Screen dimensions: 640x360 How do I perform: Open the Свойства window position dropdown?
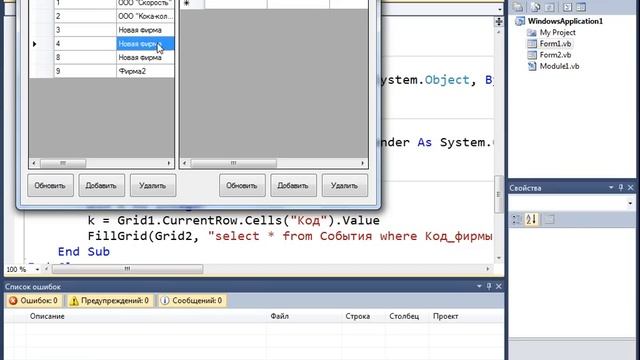point(611,187)
